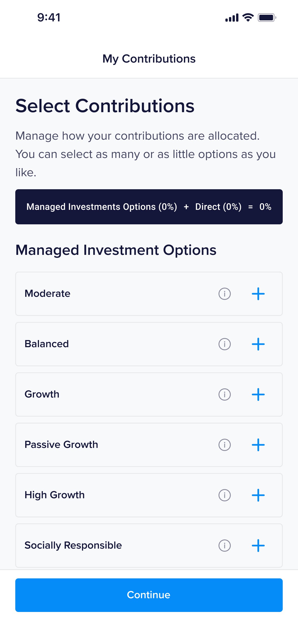Add the Socially Responsible option
298x644 pixels.
(x=258, y=546)
